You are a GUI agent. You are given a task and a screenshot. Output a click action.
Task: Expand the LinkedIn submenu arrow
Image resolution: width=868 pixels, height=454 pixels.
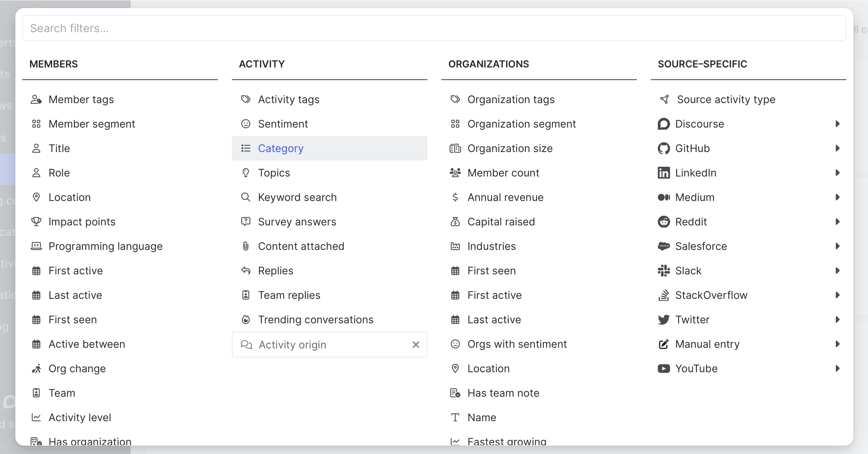pyautogui.click(x=837, y=173)
